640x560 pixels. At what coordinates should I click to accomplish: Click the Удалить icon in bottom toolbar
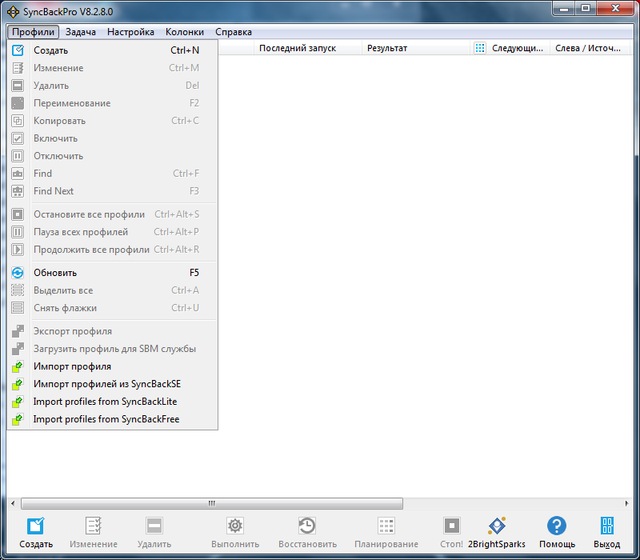pyautogui.click(x=154, y=526)
